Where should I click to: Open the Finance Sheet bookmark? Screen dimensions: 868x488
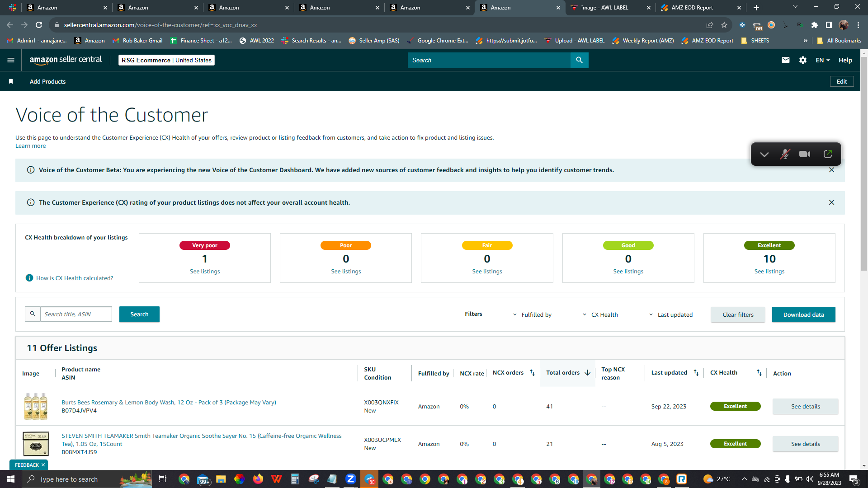[x=201, y=41]
